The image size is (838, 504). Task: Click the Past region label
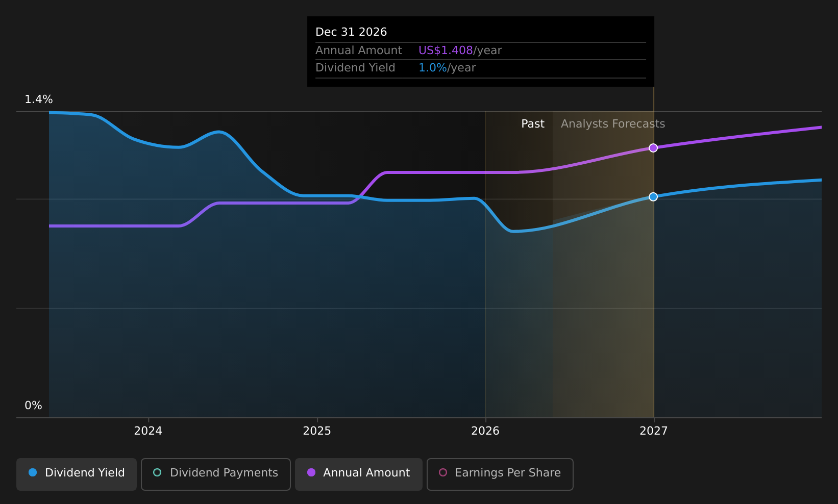(x=533, y=124)
